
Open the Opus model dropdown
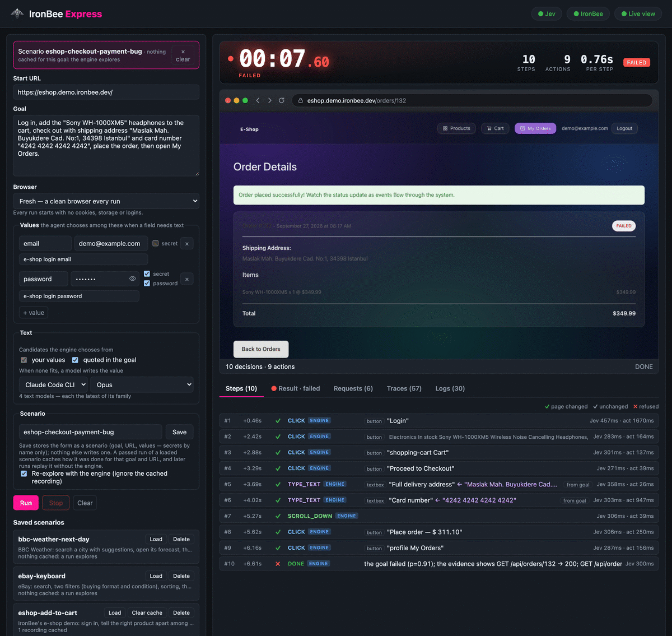pyautogui.click(x=142, y=384)
